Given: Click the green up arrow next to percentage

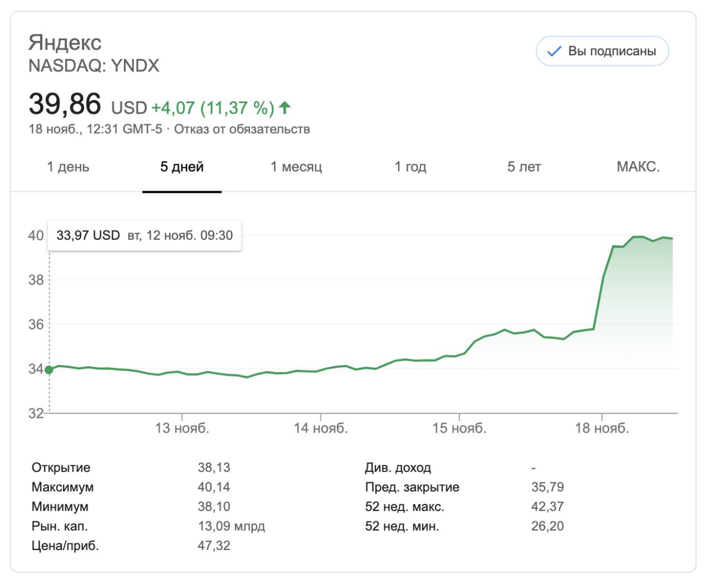Looking at the screenshot, I should (285, 107).
